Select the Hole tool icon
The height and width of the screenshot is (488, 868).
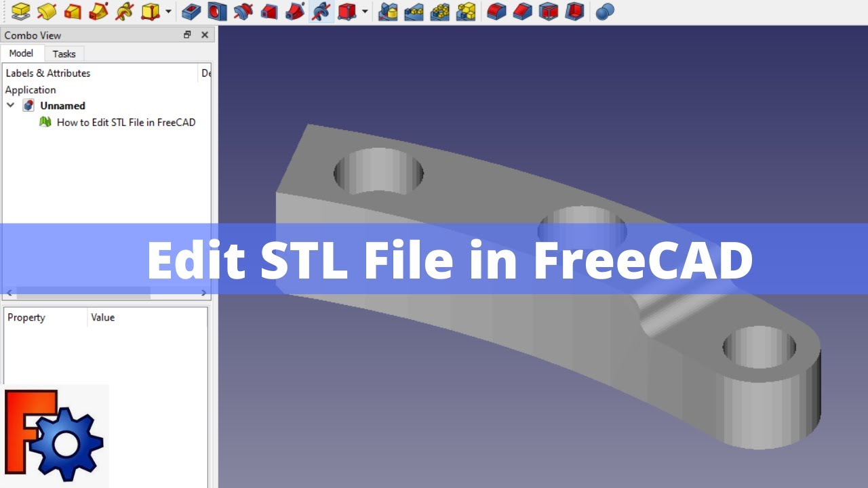pyautogui.click(x=217, y=12)
